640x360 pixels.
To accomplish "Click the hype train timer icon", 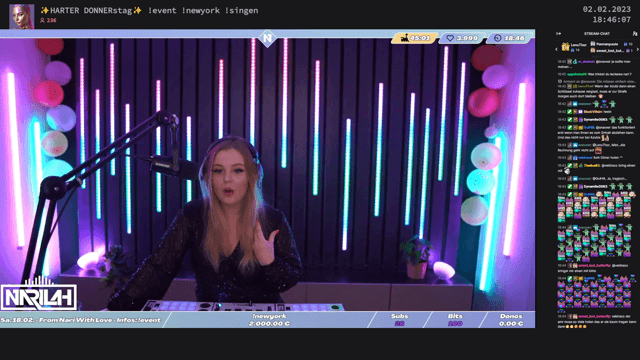I will coord(405,38).
